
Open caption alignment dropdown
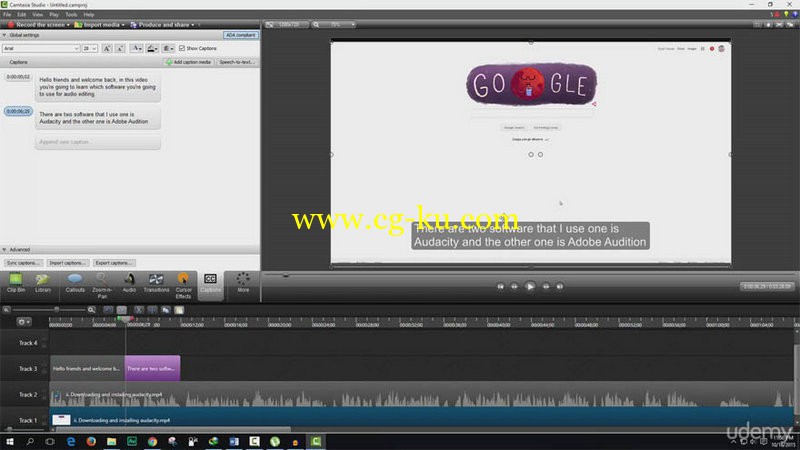click(168, 48)
